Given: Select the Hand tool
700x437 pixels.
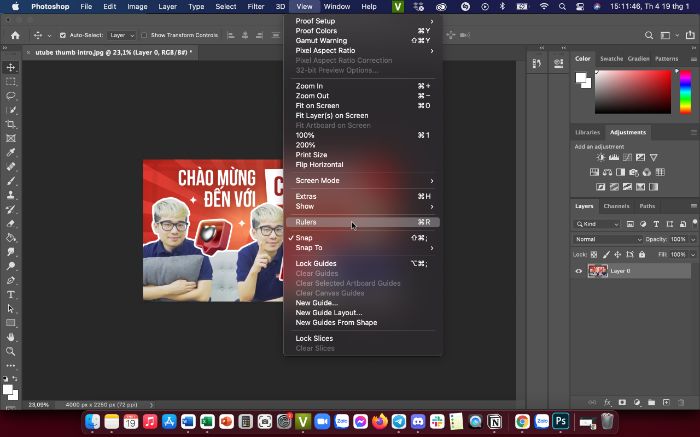Looking at the screenshot, I should (x=11, y=337).
